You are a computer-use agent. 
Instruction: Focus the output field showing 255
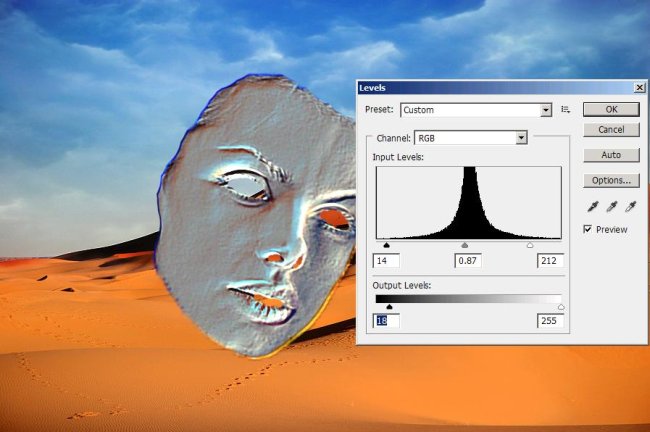coord(549,321)
